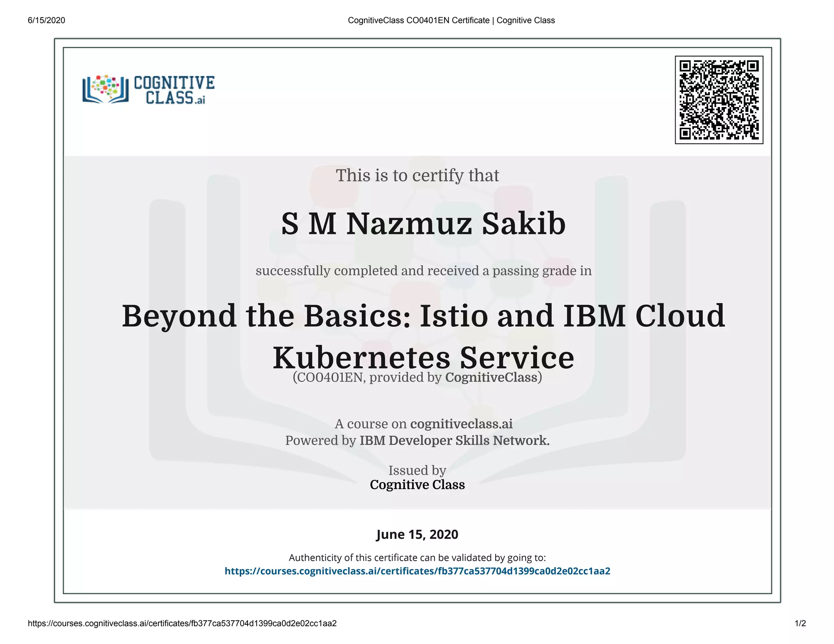Click the CO0401EN course code text
Image resolution: width=834 pixels, height=644 pixels.
click(330, 377)
